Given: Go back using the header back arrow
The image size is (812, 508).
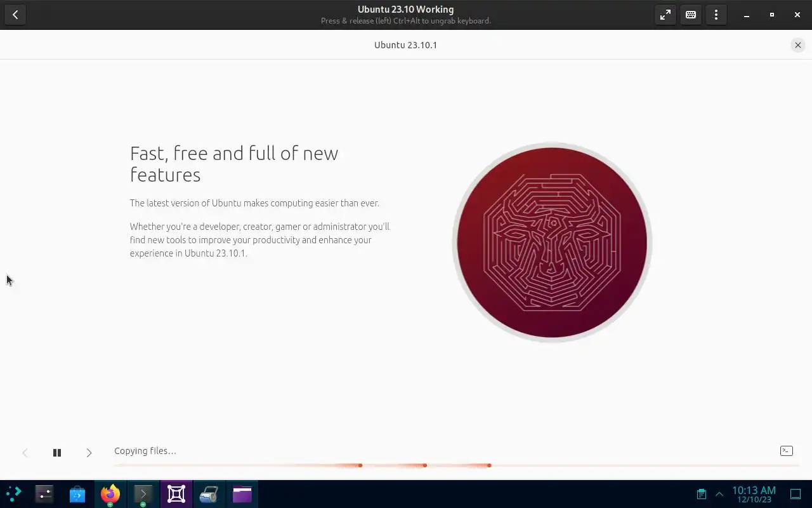Looking at the screenshot, I should 15,15.
